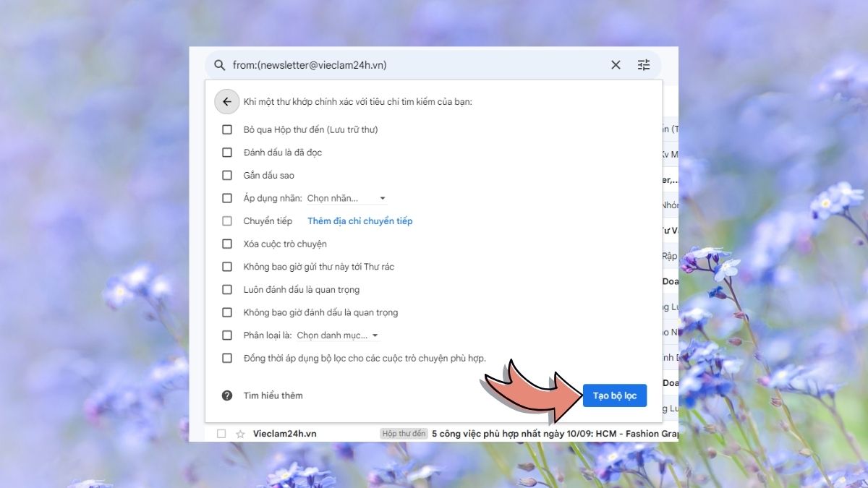The width and height of the screenshot is (868, 488).
Task: Enable 'Đánh dấu là đã đọc' checkbox
Action: tap(227, 153)
